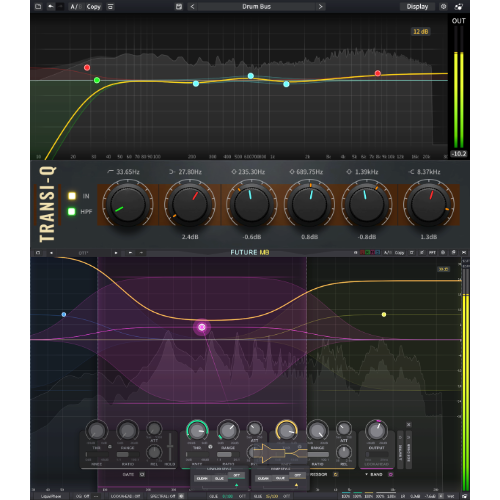Select CLEAN in yellow style popup
The height and width of the screenshot is (500, 500).
(263, 478)
